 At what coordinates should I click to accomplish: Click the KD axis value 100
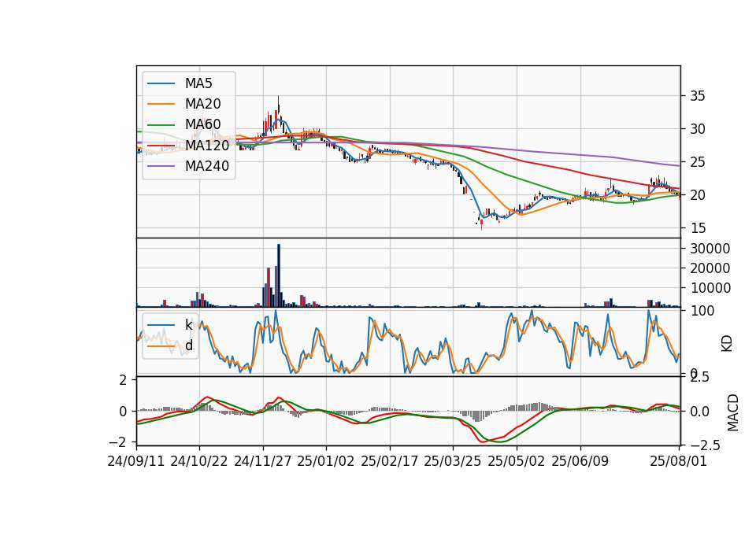point(702,311)
